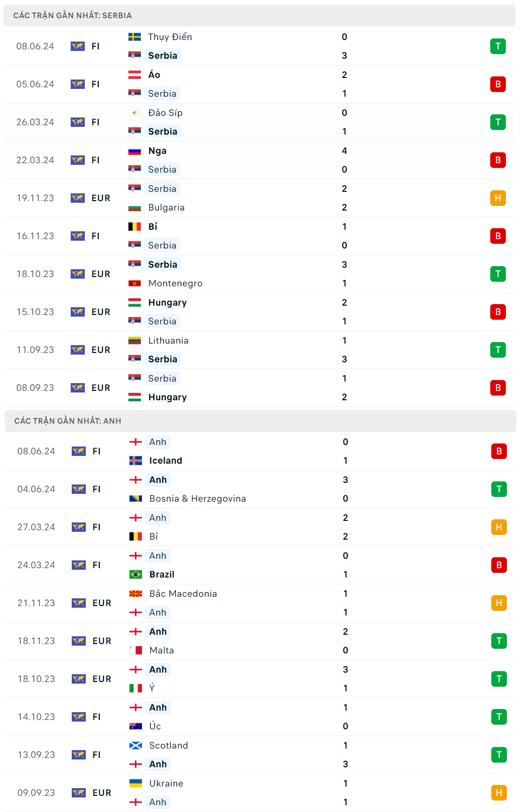The image size is (523, 812).
Task: Click Russia flag icon next to Nga
Action: pos(135,151)
